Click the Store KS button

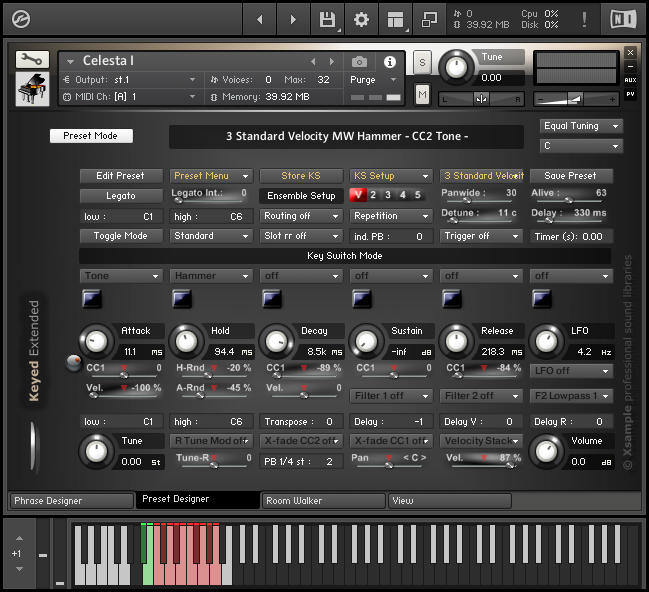click(301, 176)
